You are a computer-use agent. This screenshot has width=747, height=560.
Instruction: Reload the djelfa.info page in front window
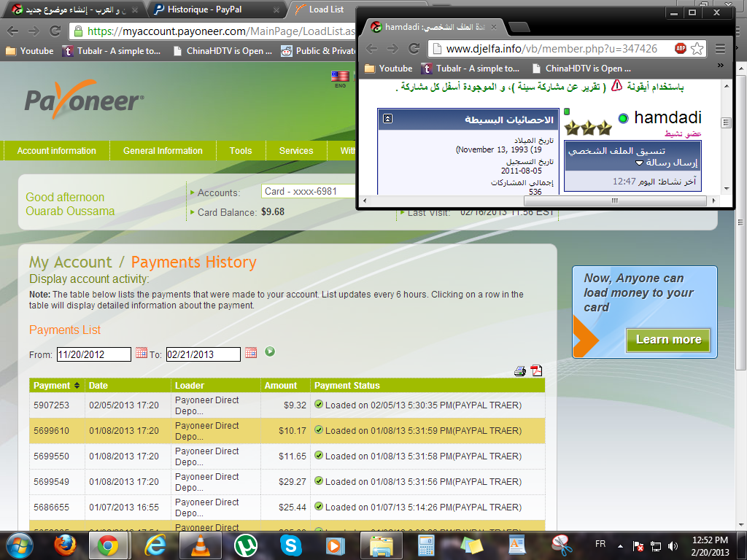414,48
